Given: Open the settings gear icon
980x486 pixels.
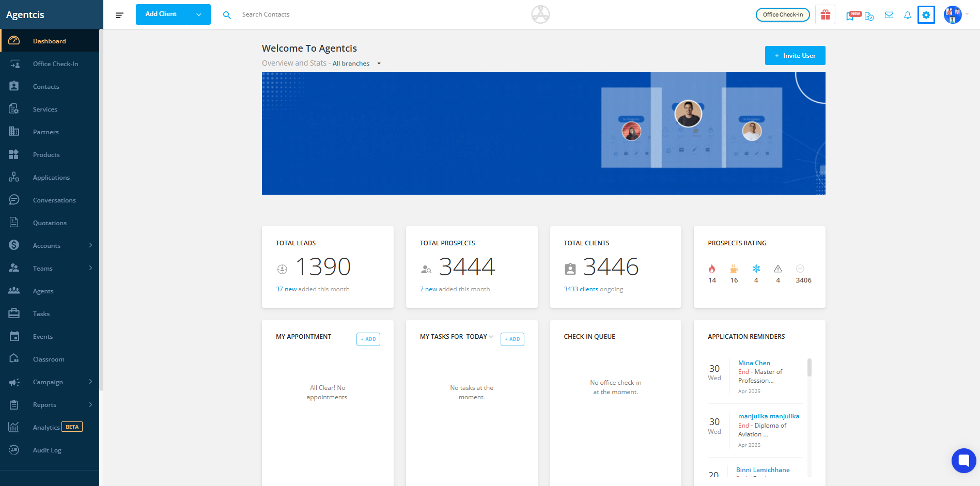Looking at the screenshot, I should click(926, 15).
